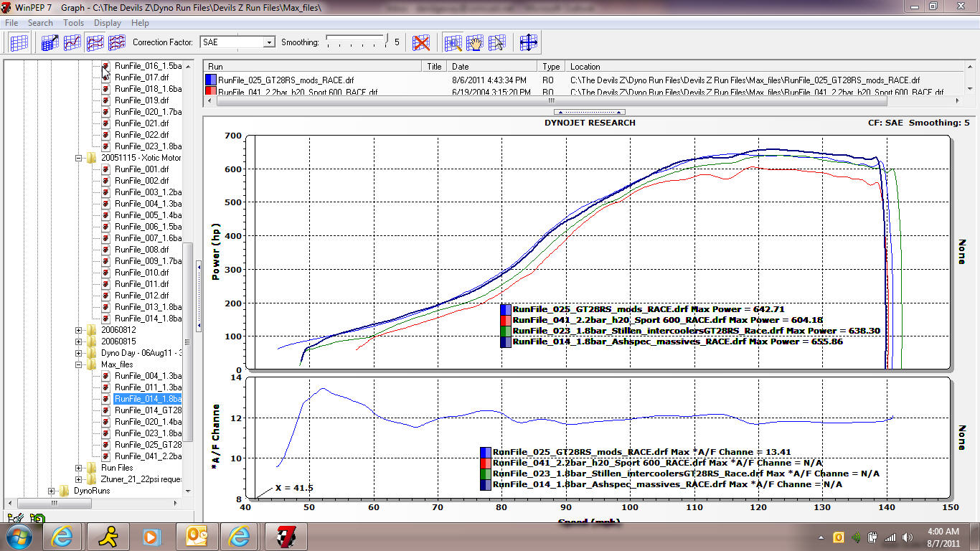Click the delete graph icon with red X

point(421,42)
